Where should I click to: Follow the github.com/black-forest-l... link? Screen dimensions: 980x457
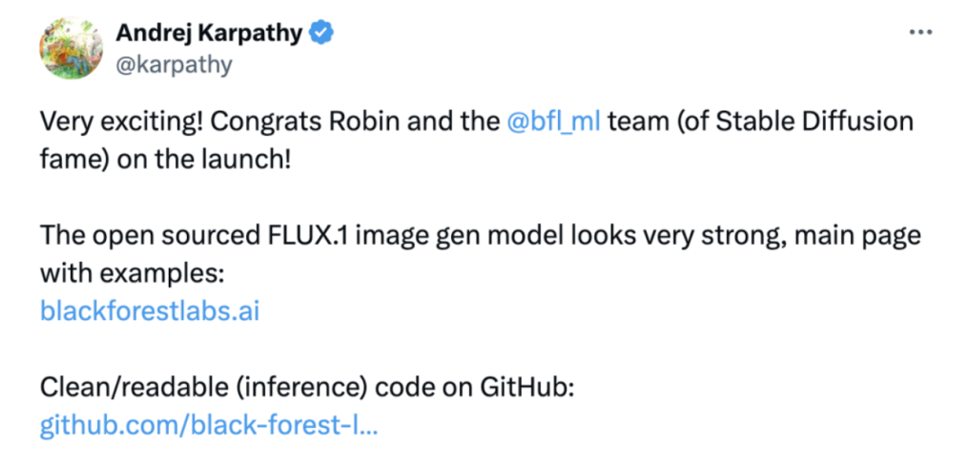click(x=209, y=424)
